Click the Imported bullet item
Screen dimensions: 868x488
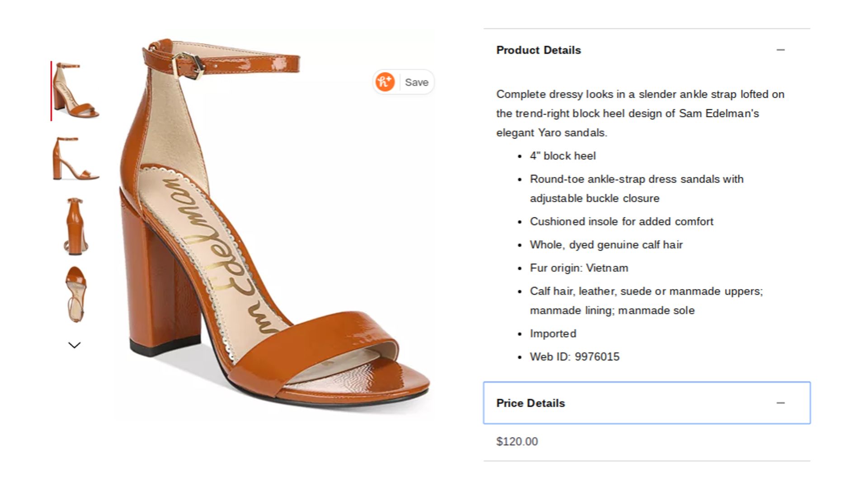[x=553, y=333]
